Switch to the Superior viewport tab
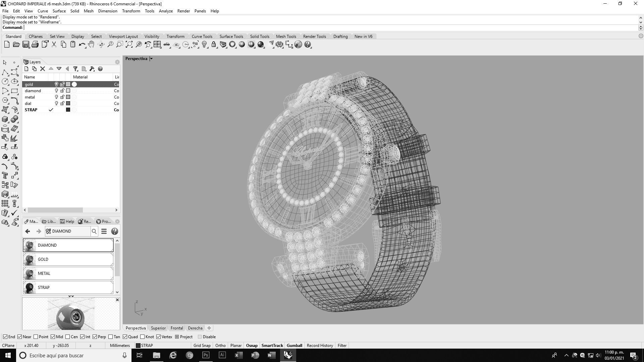 pyautogui.click(x=158, y=328)
